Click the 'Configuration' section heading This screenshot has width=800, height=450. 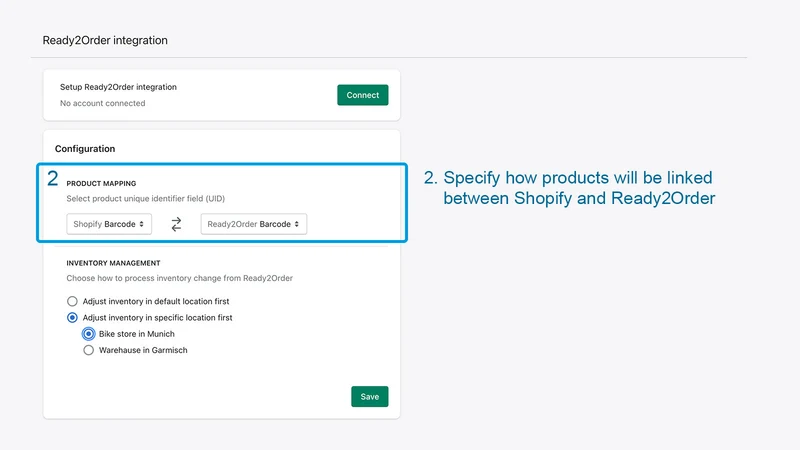pos(85,148)
